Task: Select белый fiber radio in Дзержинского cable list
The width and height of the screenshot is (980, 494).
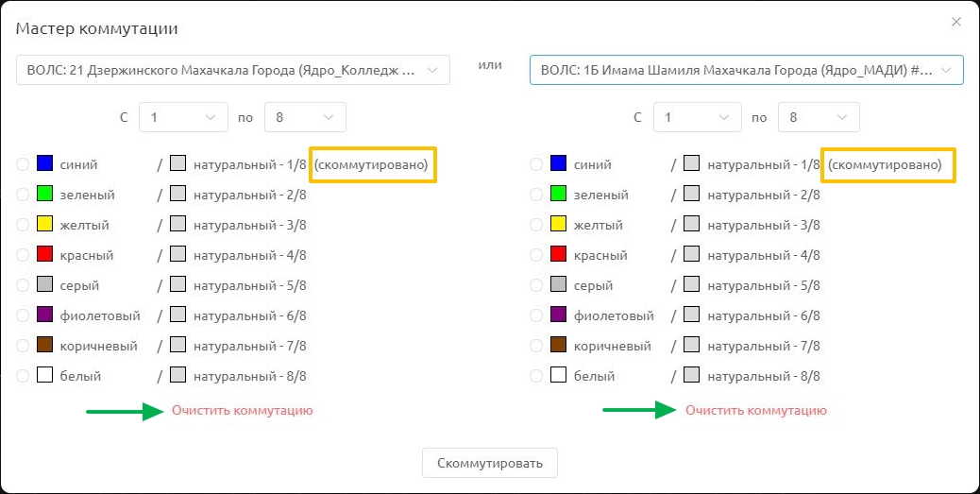Action: tap(23, 376)
